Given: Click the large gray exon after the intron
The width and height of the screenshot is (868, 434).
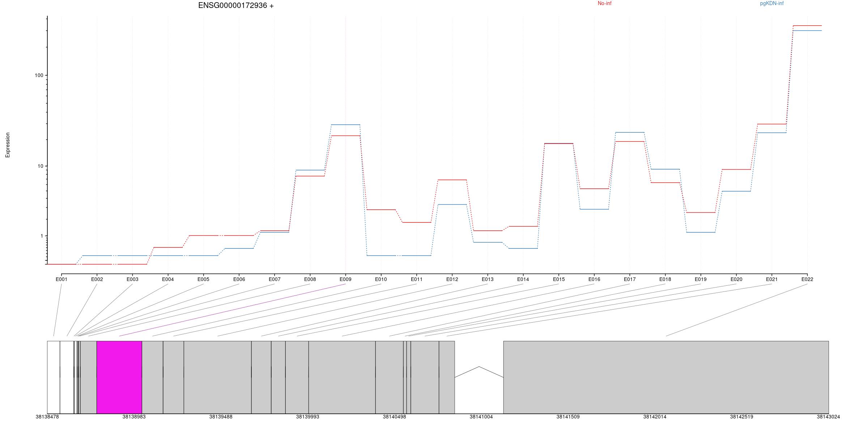Looking at the screenshot, I should tap(666, 377).
